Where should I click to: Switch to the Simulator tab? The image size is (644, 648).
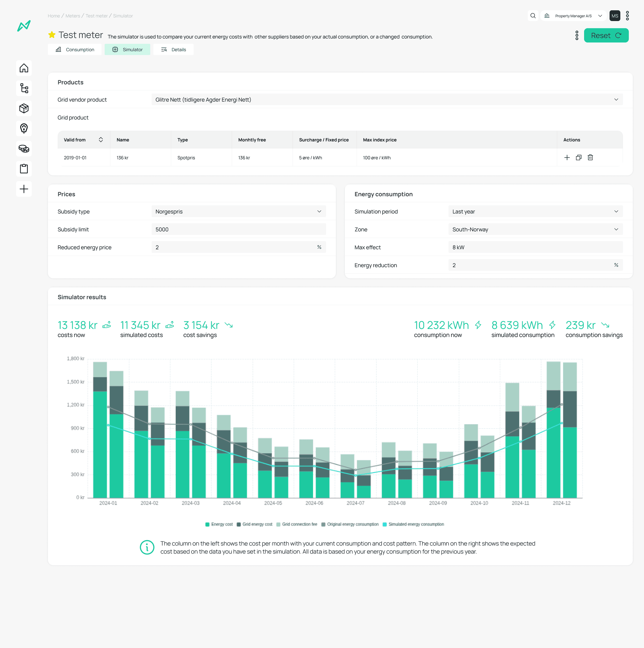[x=127, y=50]
